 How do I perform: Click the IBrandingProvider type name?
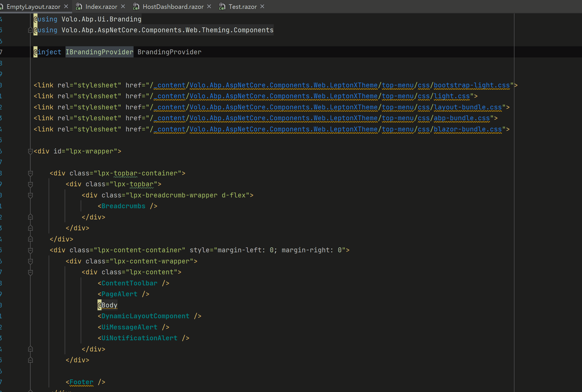click(x=99, y=52)
